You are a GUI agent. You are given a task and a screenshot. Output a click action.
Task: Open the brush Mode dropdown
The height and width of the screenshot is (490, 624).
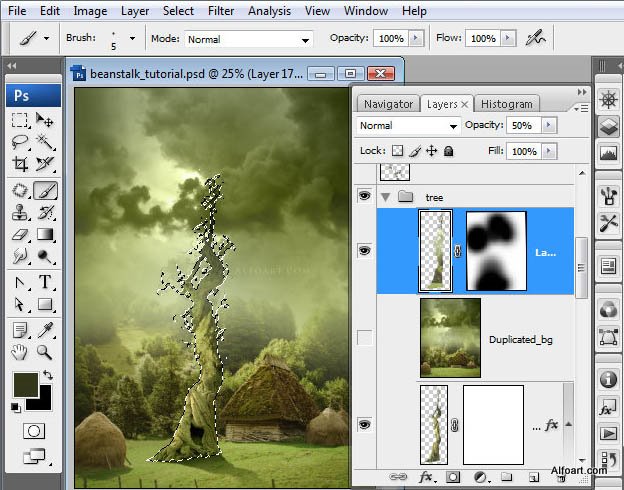tap(249, 39)
